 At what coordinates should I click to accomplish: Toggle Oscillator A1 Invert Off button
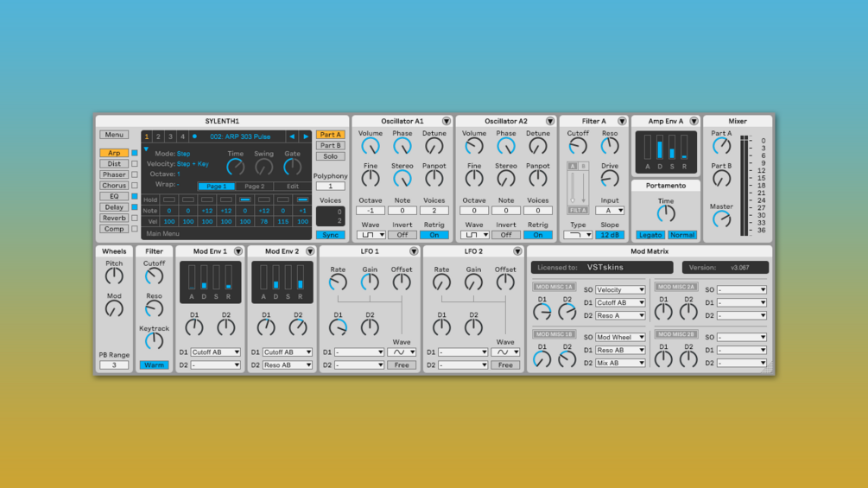[x=402, y=235]
